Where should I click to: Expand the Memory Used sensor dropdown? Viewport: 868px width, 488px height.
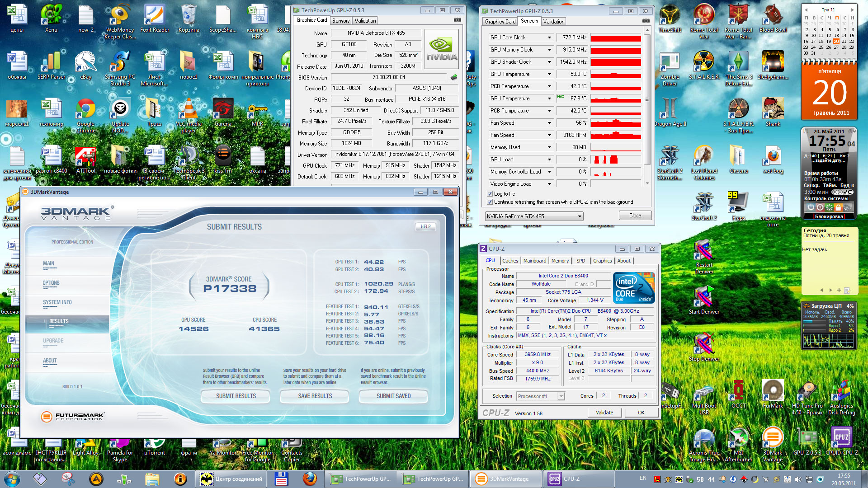tap(549, 147)
